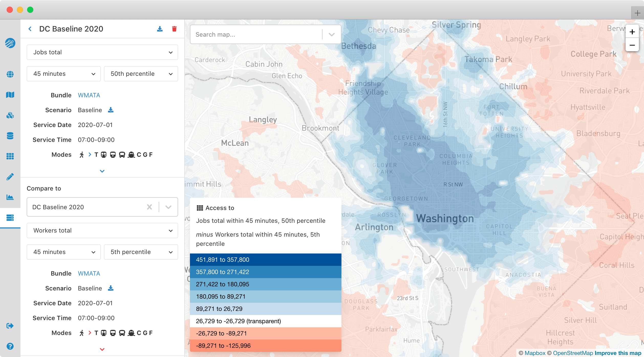Download the analysis using header download icon
Image resolution: width=644 pixels, height=357 pixels.
[160, 29]
